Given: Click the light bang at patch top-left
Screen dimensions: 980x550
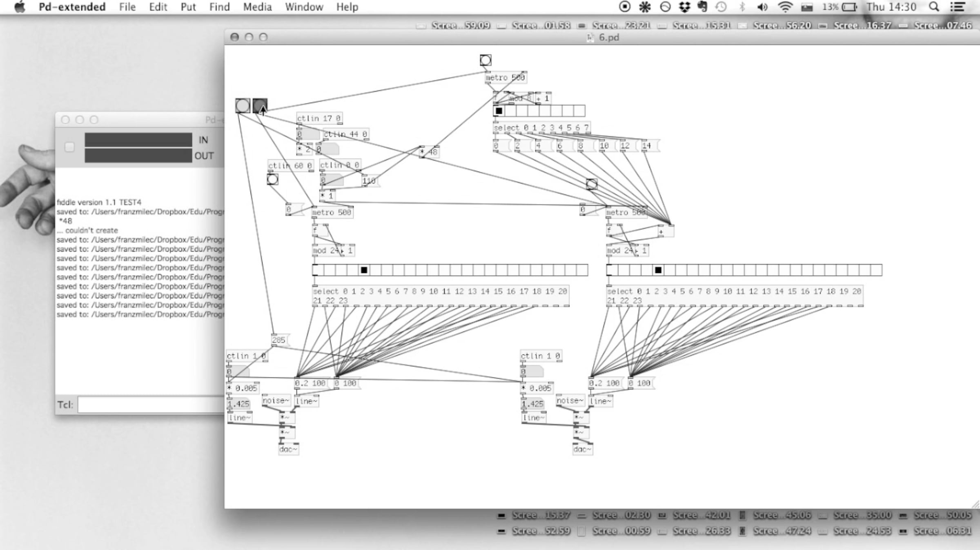Looking at the screenshot, I should (243, 106).
